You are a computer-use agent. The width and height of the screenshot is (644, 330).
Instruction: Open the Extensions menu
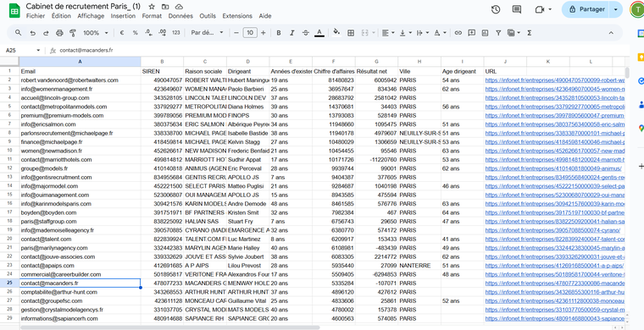click(x=237, y=16)
